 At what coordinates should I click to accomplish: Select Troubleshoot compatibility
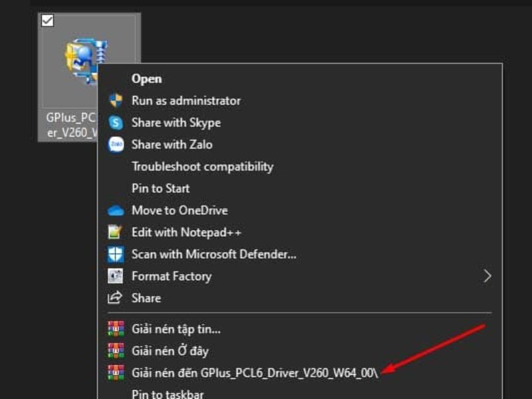coord(203,167)
